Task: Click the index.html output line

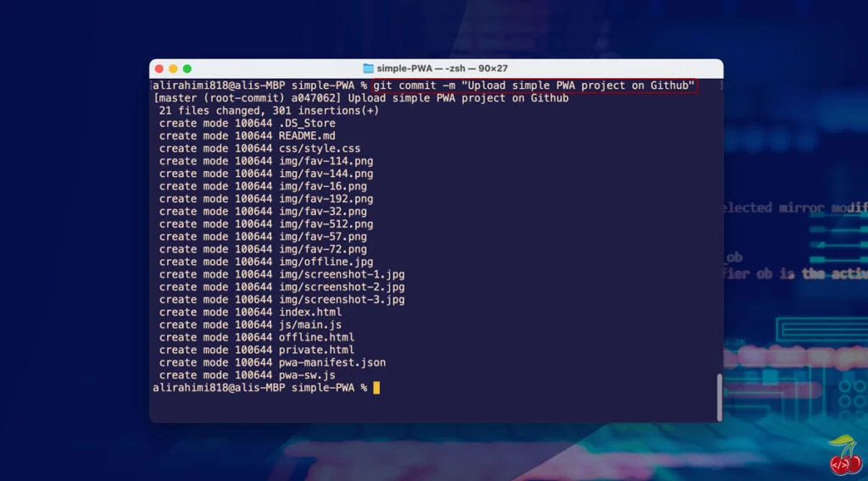Action: [250, 312]
